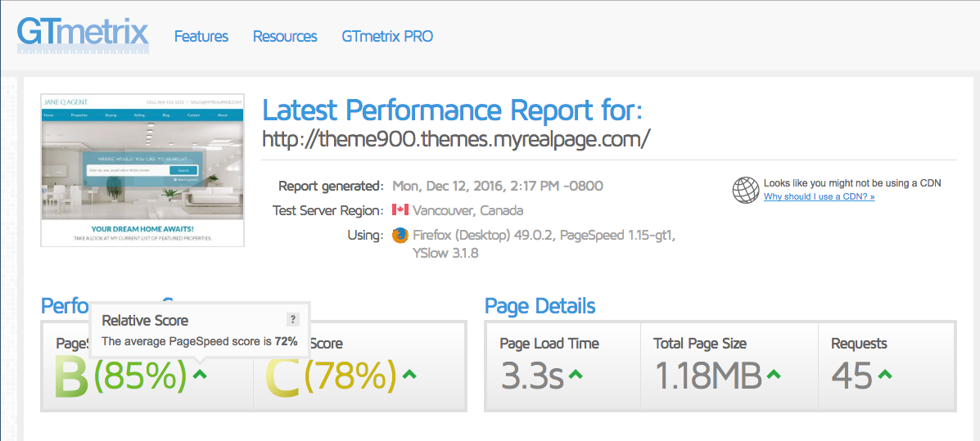The image size is (980, 441).
Task: Click the 'Looks like you might not be using a CDN' text
Action: [852, 183]
